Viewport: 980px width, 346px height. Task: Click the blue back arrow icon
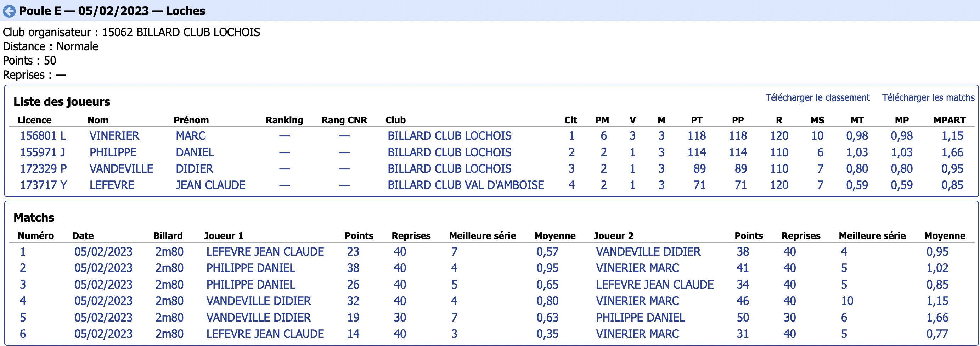click(9, 11)
